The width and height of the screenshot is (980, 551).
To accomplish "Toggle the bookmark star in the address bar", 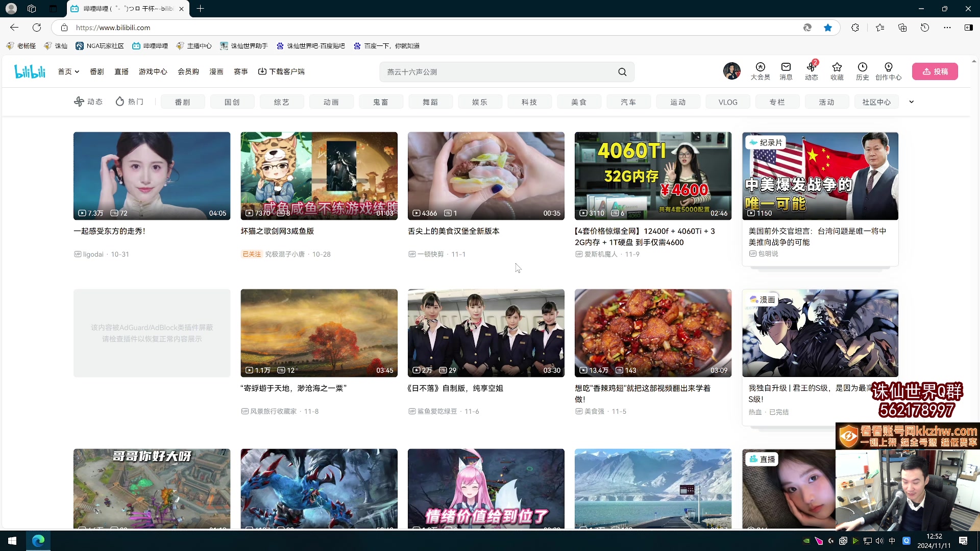I will click(828, 28).
